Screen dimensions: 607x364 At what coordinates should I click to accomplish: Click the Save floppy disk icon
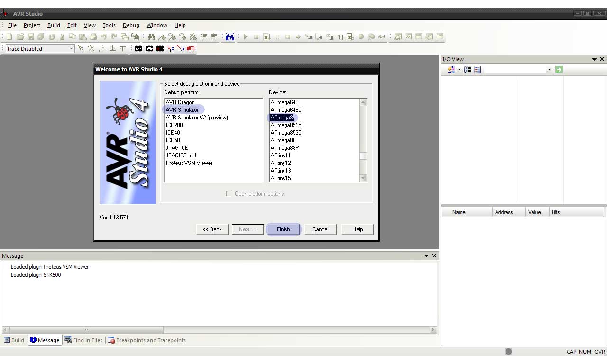pos(30,37)
